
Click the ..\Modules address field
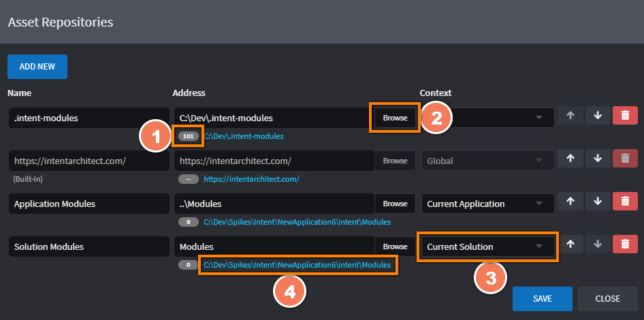(x=274, y=204)
